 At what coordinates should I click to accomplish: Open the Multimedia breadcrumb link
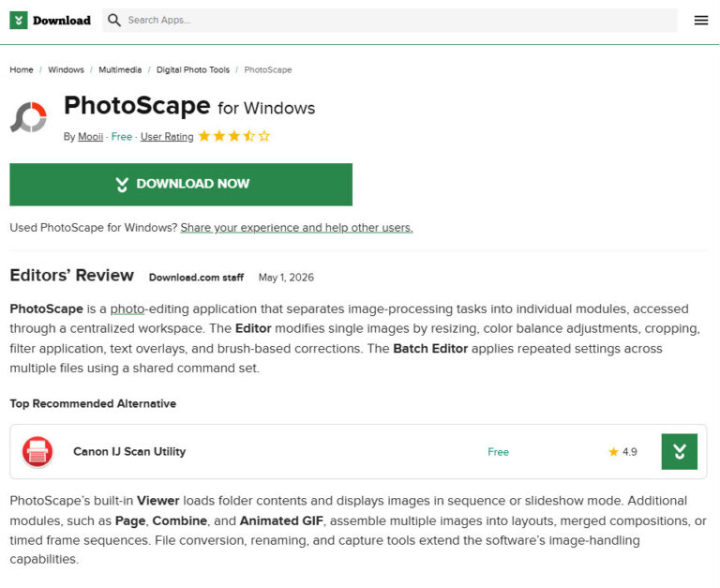[x=120, y=69]
